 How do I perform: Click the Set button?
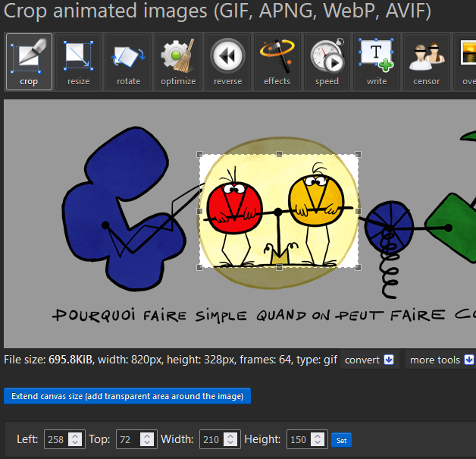point(342,440)
